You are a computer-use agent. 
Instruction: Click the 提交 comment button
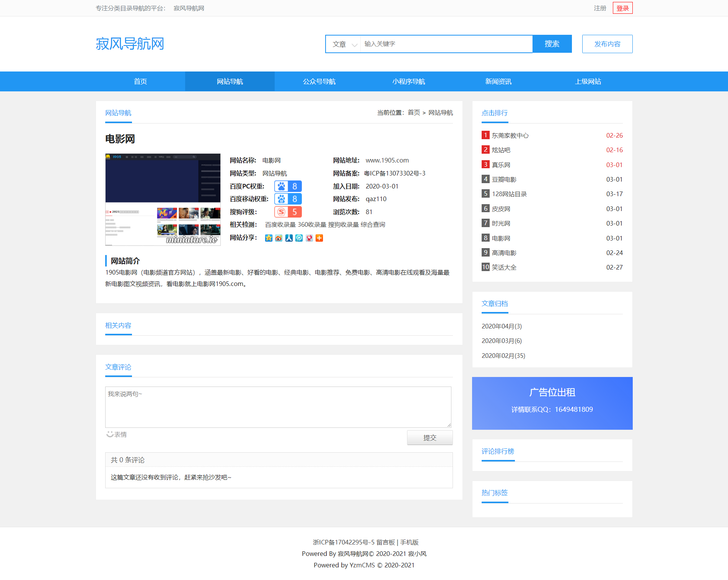(430, 438)
